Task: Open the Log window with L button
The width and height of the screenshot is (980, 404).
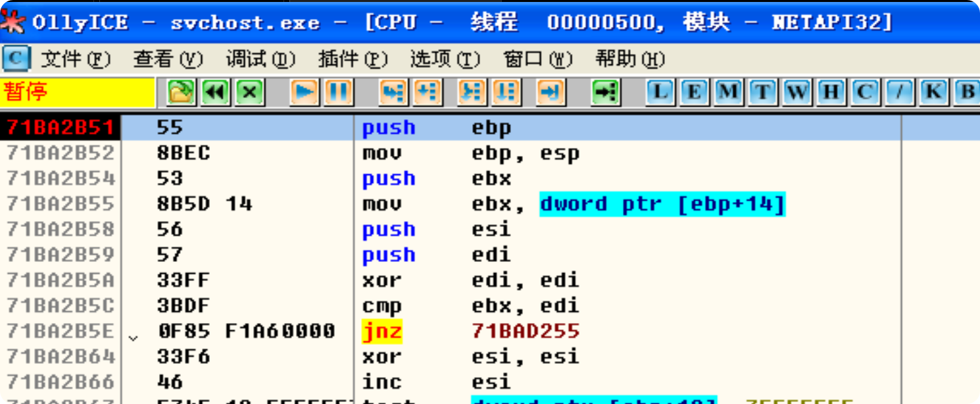Action: (x=660, y=92)
